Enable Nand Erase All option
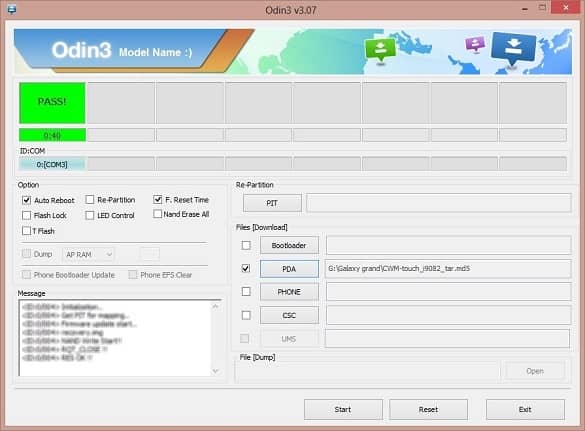585x431 pixels. [x=157, y=214]
